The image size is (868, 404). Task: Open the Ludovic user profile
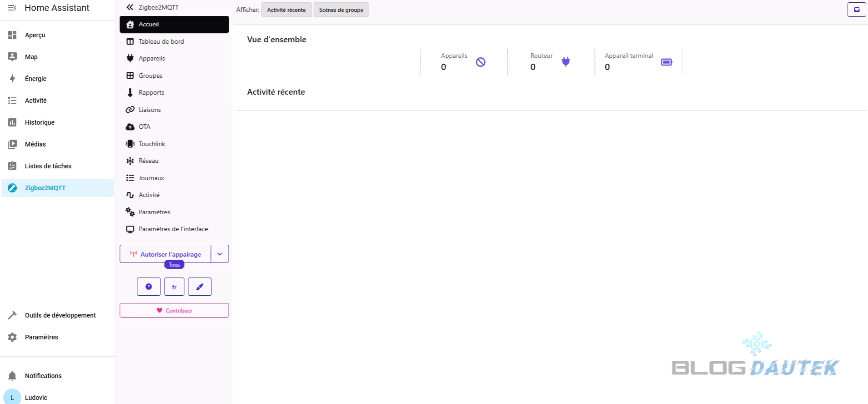[x=35, y=397]
